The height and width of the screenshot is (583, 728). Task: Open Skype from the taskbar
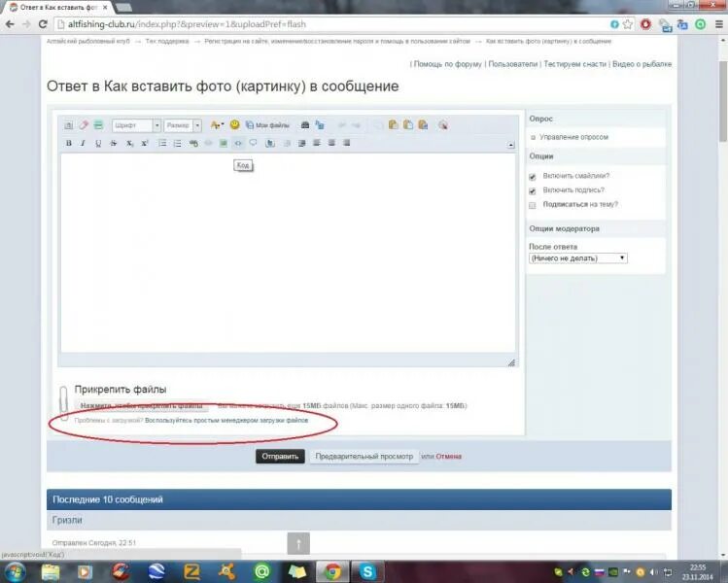367,572
